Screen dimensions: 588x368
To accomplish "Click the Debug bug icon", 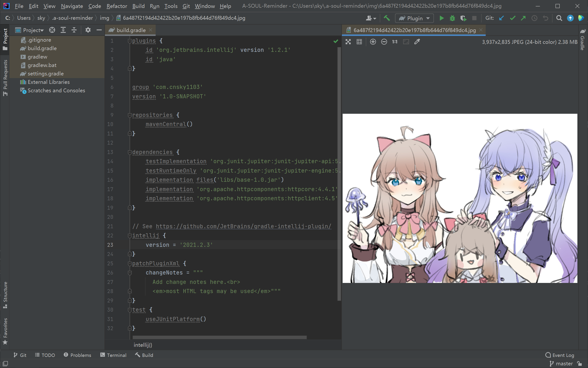I will click(x=452, y=18).
